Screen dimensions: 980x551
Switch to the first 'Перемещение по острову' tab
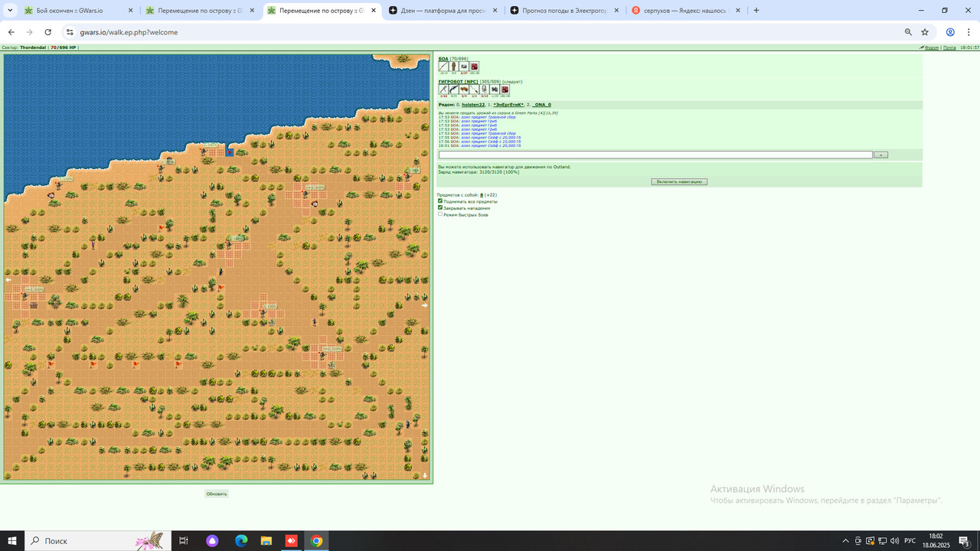click(x=201, y=11)
